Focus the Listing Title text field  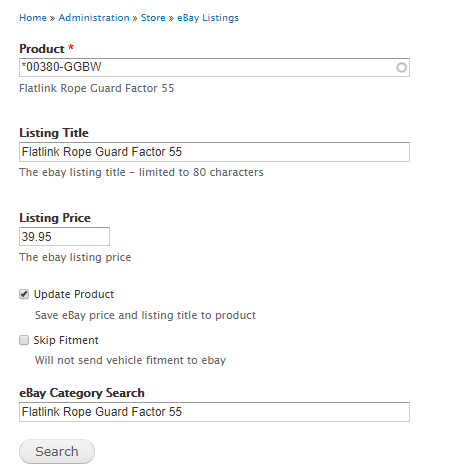pyautogui.click(x=214, y=152)
